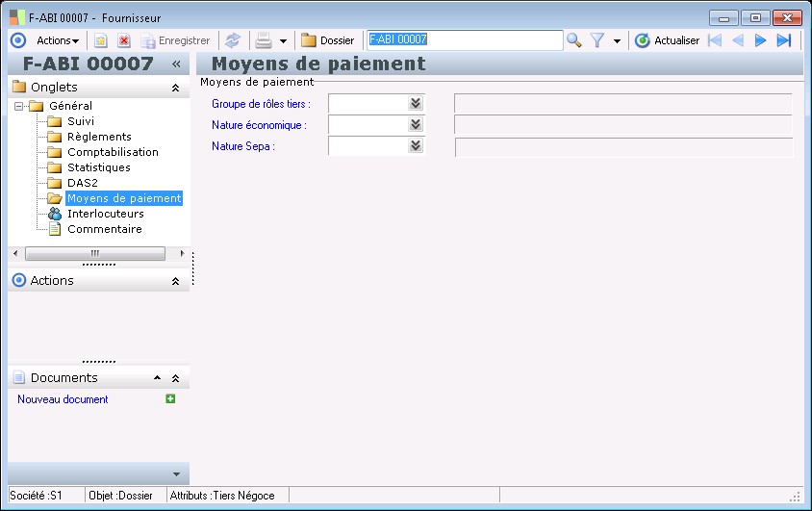Click the Enregistrer save button

[x=176, y=40]
